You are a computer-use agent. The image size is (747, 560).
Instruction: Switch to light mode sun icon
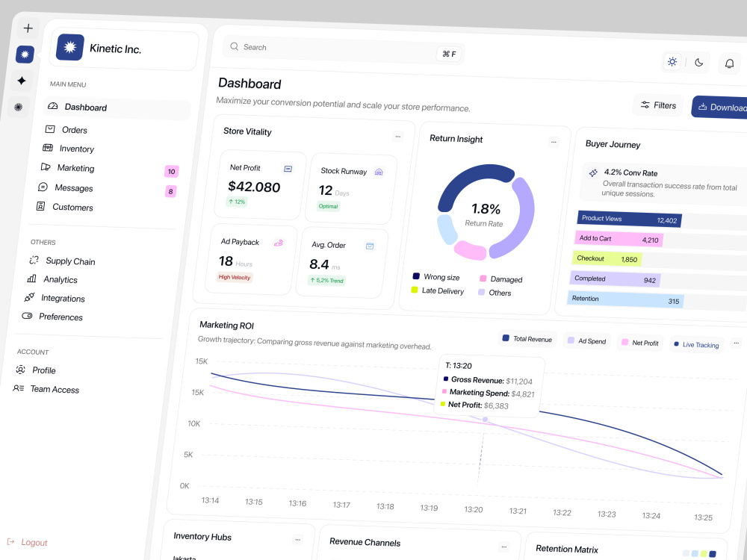[x=672, y=61]
